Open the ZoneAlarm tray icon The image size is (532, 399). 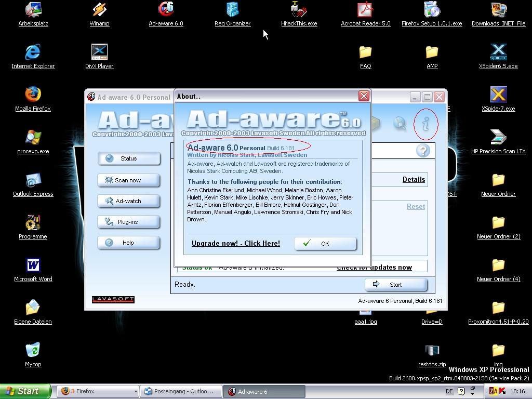(494, 391)
